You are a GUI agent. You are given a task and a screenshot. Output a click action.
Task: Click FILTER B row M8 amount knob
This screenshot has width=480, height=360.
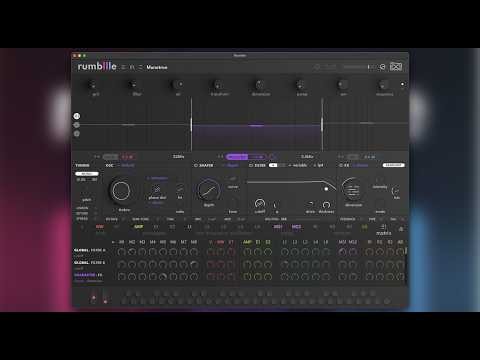(194, 265)
